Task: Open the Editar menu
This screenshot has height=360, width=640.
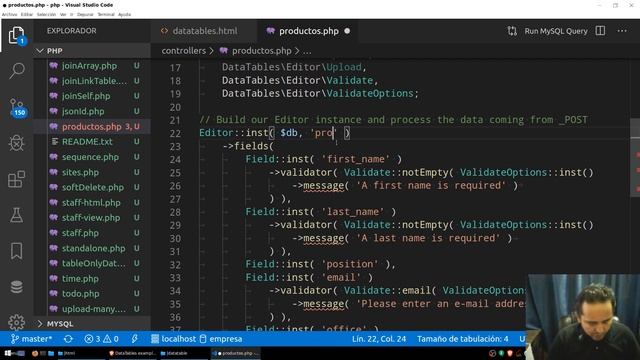Action: [x=27, y=14]
